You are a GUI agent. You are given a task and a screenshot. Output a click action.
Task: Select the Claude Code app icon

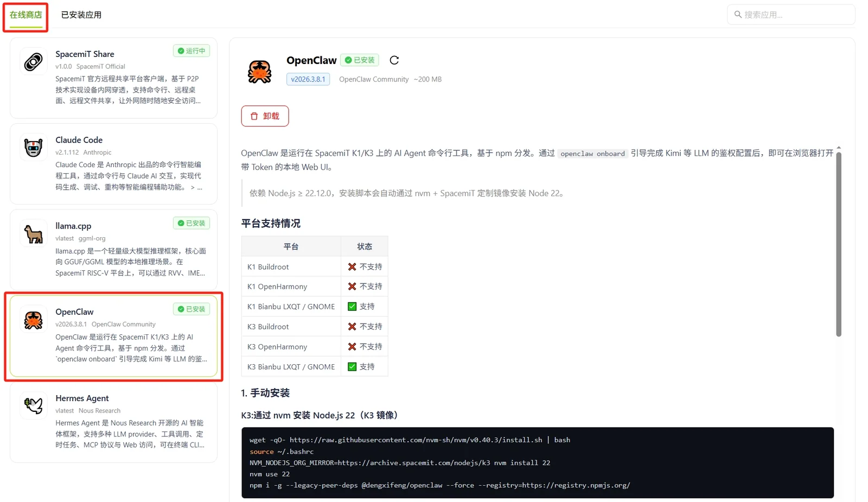[34, 148]
